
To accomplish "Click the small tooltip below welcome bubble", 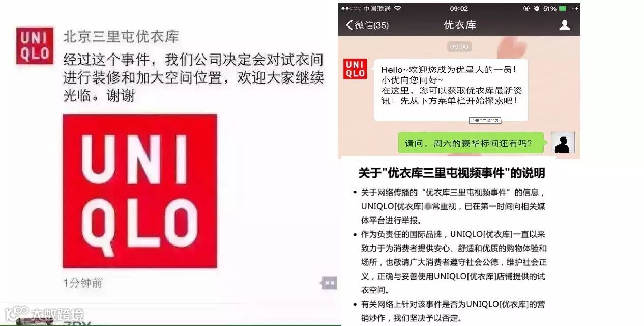I will (485, 120).
